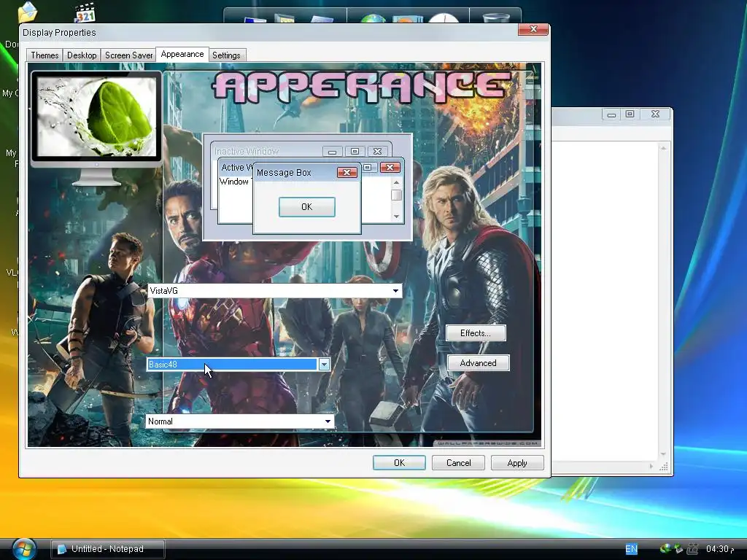Close the Display Properties dialog
The width and height of the screenshot is (747, 560).
coord(533,29)
